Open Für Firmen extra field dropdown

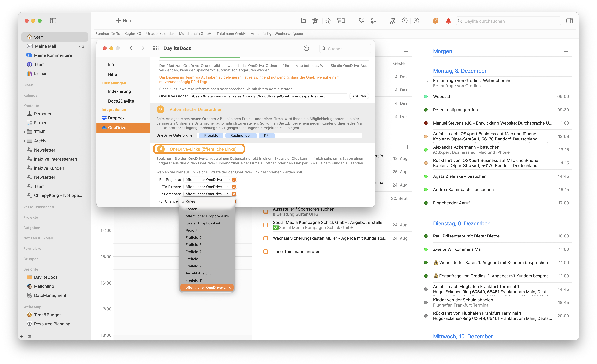tap(210, 187)
